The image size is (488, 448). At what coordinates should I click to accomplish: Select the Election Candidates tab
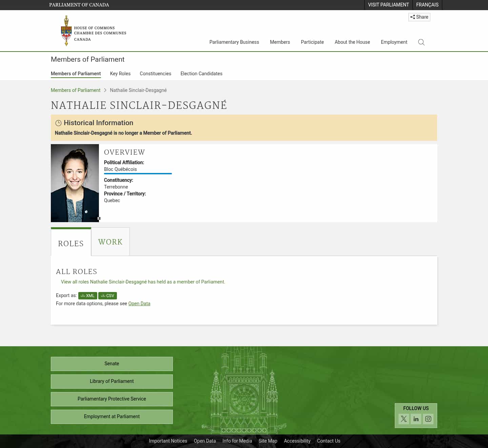[201, 74]
